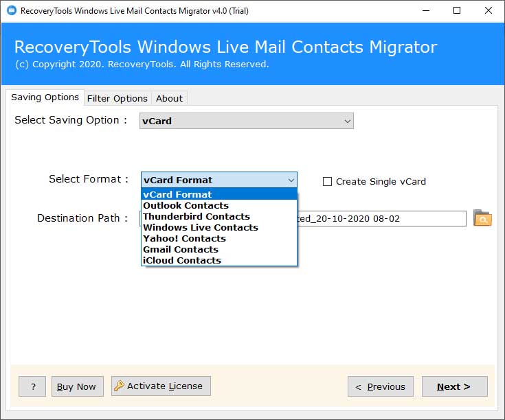Viewport: 505px width, 420px height.
Task: Expand the Select Saving Option dropdown
Action: point(348,121)
